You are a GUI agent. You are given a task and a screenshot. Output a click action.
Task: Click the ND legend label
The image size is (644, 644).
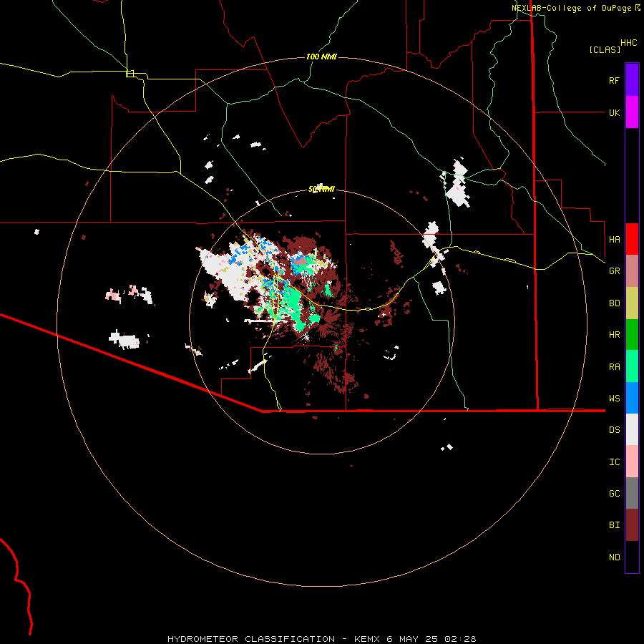point(614,557)
